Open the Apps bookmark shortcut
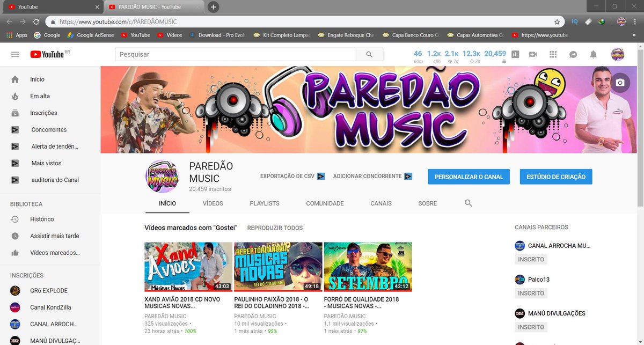The height and width of the screenshot is (345, 644). point(17,35)
